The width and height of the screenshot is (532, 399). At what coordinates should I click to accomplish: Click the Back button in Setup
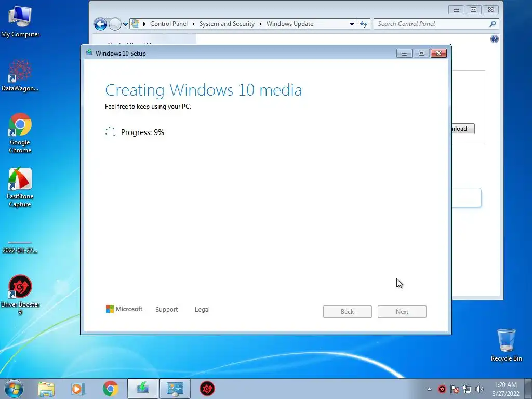(x=347, y=312)
